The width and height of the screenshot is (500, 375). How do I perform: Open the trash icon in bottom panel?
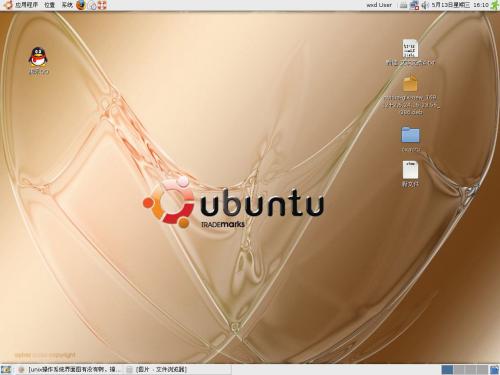(x=494, y=369)
